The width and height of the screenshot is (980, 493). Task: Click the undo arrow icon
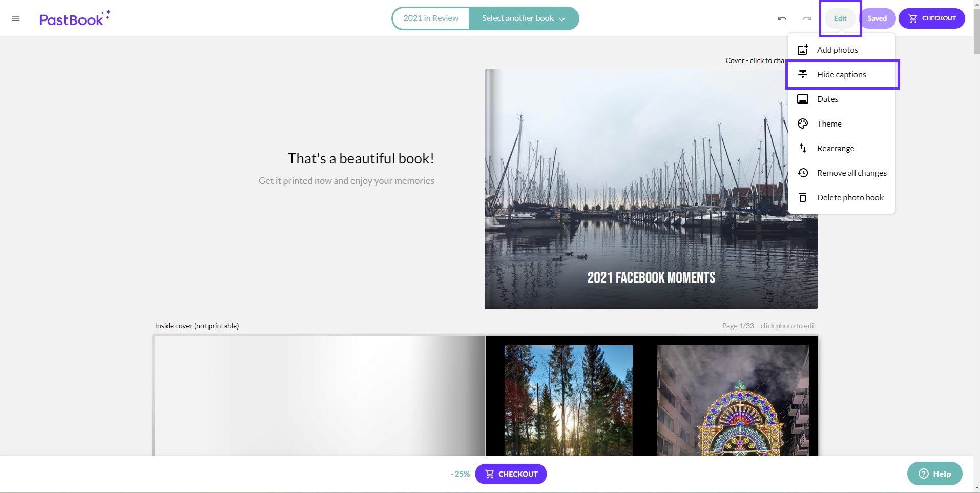click(781, 18)
